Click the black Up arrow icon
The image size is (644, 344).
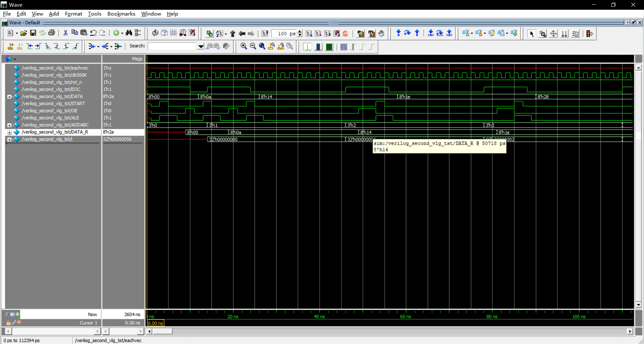coord(232,33)
